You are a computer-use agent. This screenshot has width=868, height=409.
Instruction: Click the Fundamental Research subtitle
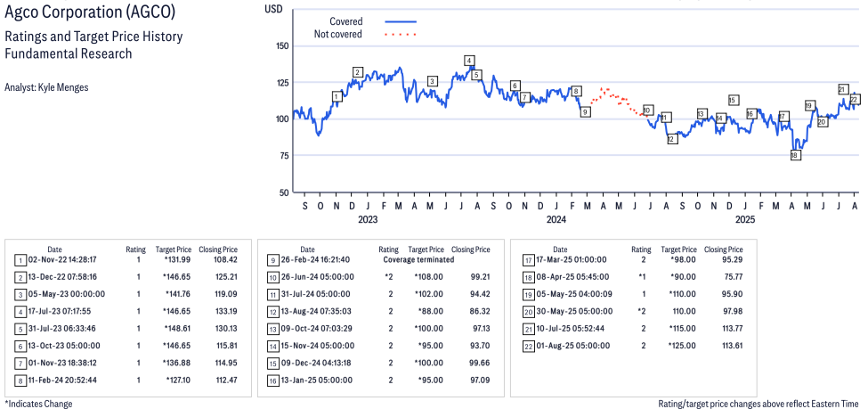tap(68, 53)
